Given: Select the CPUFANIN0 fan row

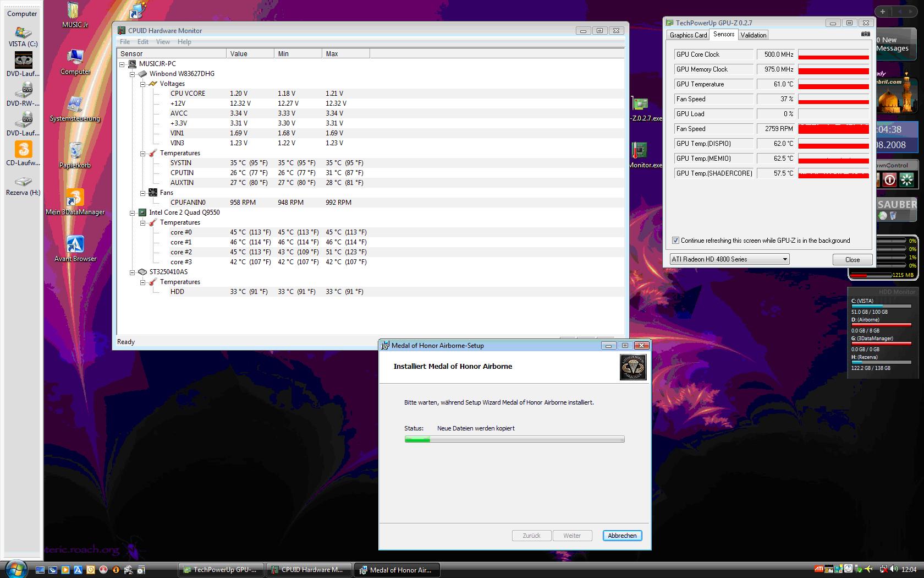Looking at the screenshot, I should 370,203.
